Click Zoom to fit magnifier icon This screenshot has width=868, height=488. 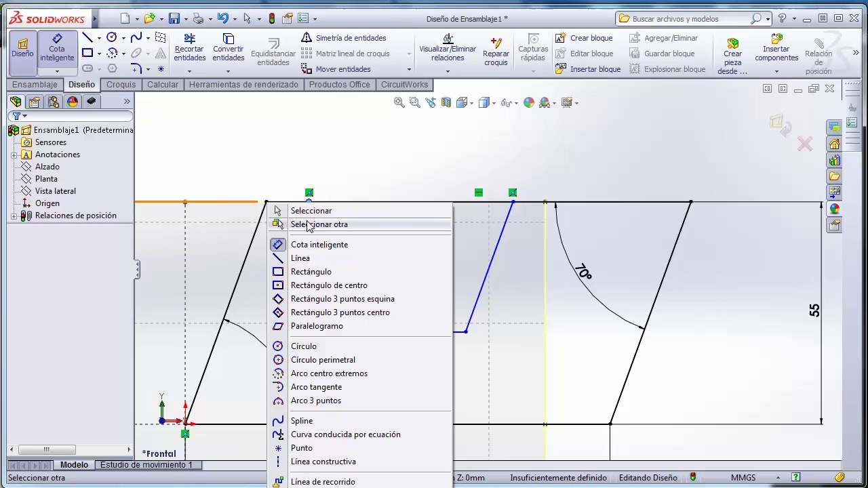(399, 102)
